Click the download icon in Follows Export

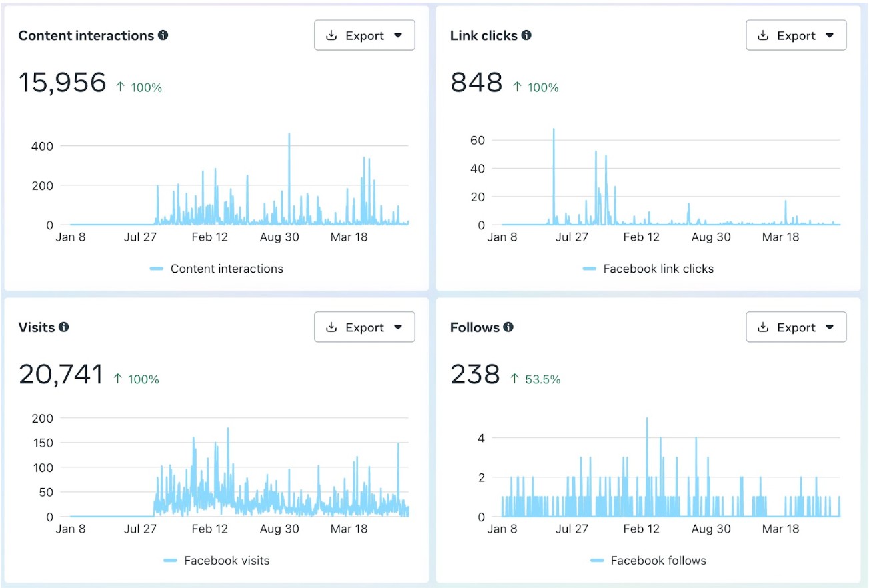[x=763, y=327]
